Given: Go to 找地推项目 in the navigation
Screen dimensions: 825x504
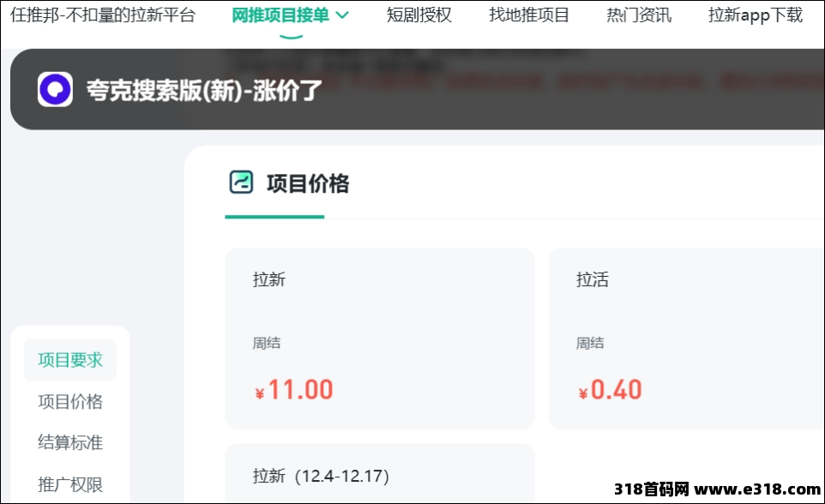Looking at the screenshot, I should 529,15.
